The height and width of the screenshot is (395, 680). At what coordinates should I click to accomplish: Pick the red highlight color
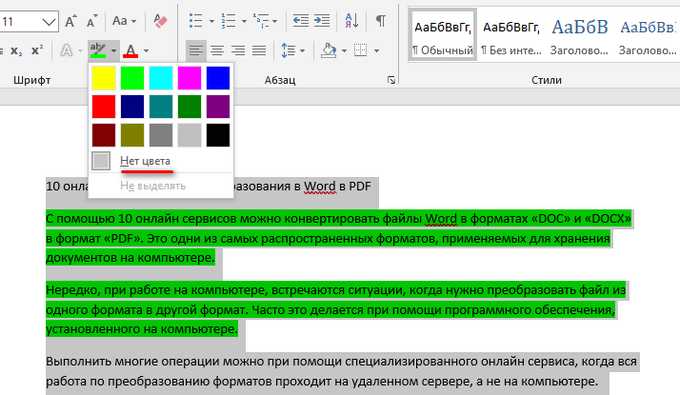click(x=104, y=107)
